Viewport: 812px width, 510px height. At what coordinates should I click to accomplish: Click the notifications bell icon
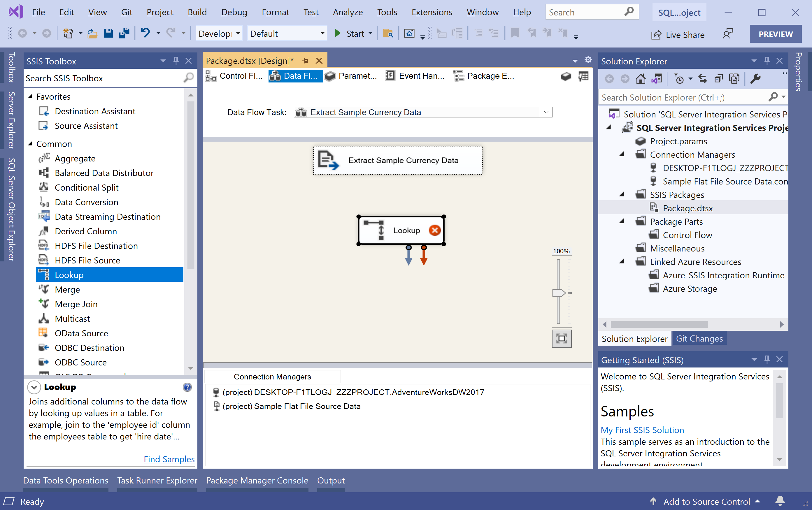coord(780,501)
